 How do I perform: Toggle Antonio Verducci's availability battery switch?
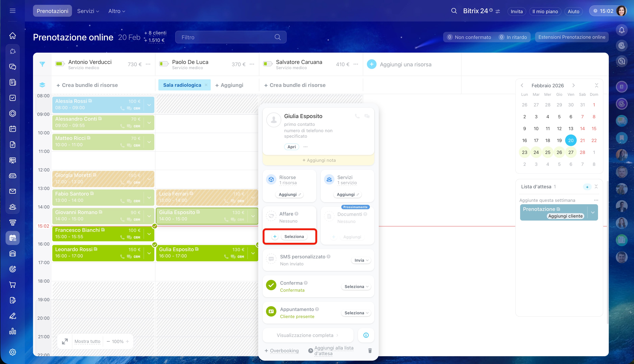(x=60, y=64)
